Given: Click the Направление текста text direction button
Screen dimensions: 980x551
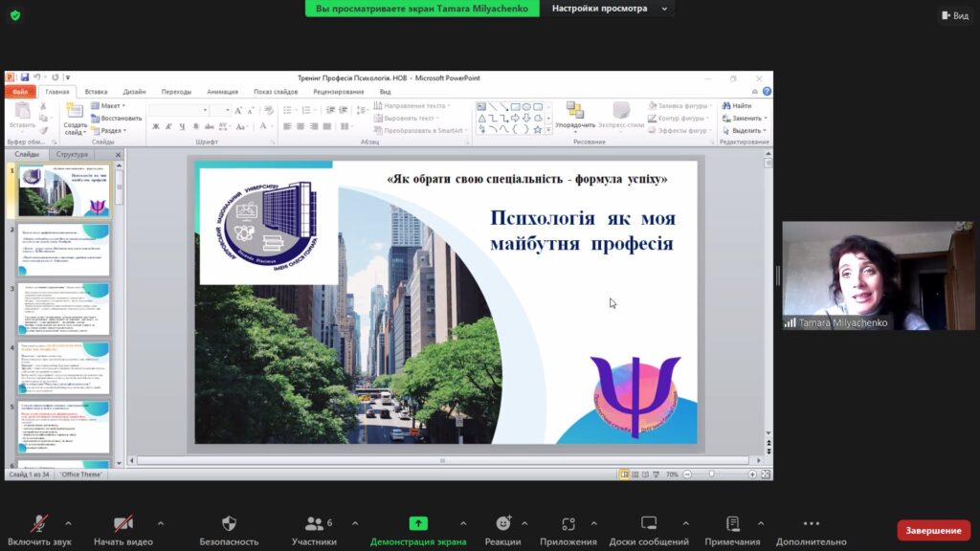Looking at the screenshot, I should pyautogui.click(x=412, y=105).
